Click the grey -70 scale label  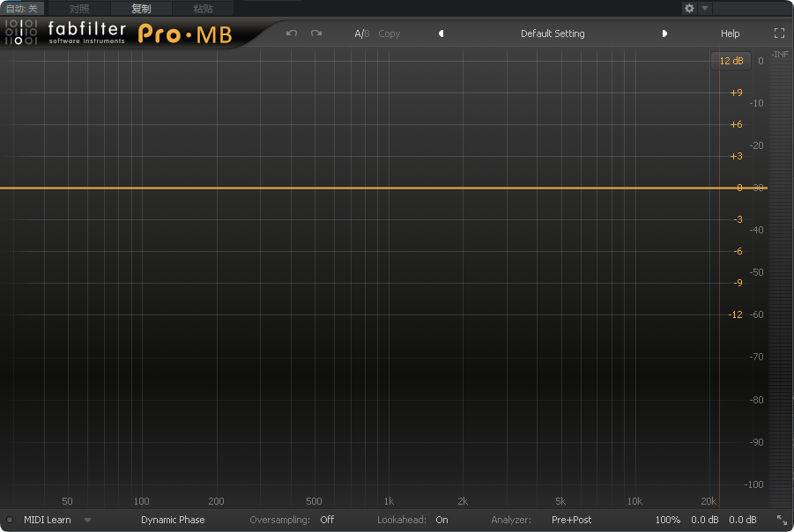click(x=756, y=357)
